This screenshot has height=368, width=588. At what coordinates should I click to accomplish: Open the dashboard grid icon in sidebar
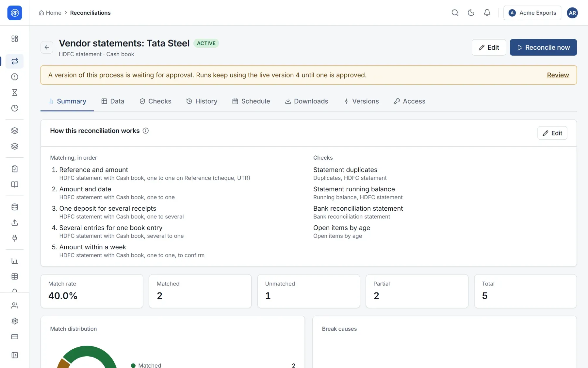(14, 39)
